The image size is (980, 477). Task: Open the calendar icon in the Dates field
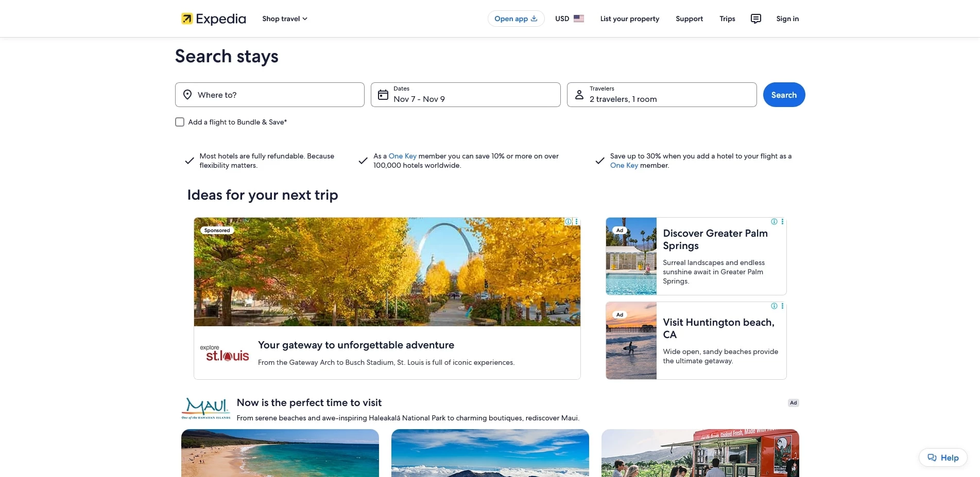[383, 95]
